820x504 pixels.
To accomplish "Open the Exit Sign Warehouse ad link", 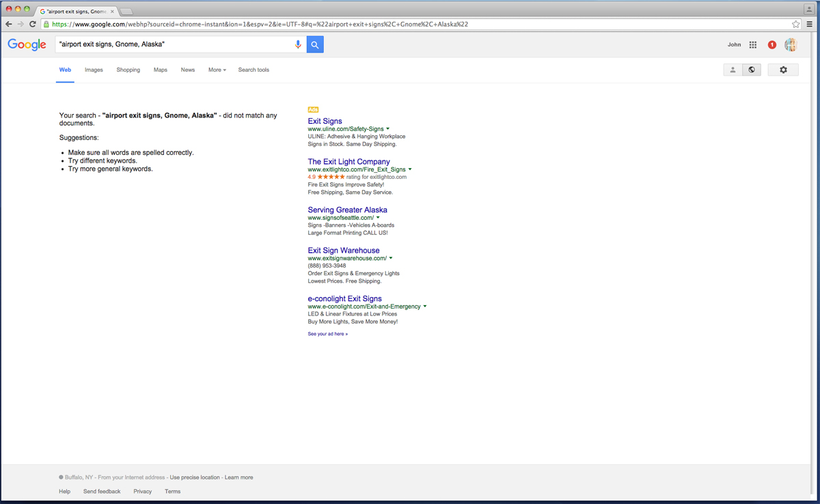I will click(343, 251).
